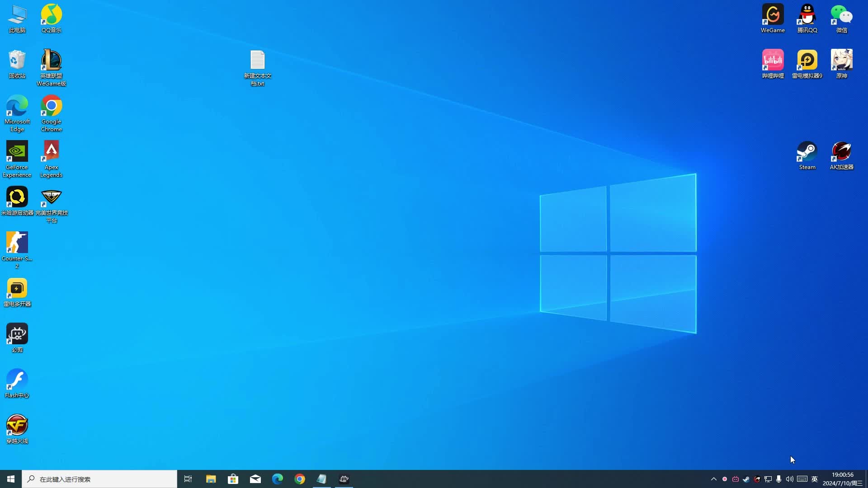Launch Chrome from the taskbar
This screenshot has width=868, height=488.
click(299, 479)
